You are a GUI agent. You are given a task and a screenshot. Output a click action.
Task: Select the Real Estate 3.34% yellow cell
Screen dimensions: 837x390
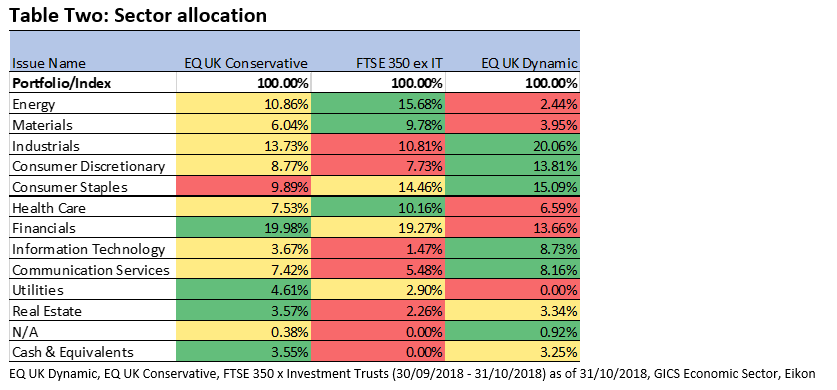[512, 311]
